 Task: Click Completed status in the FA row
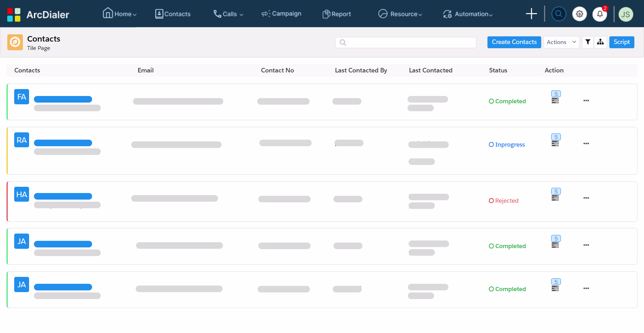tap(507, 101)
